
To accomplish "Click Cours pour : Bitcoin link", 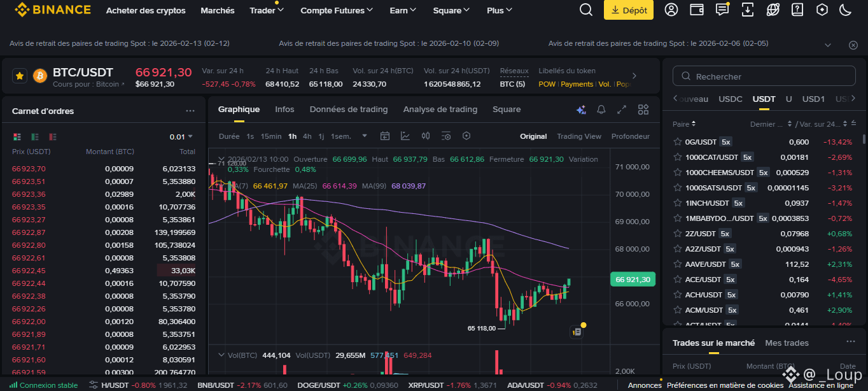I will click(x=88, y=84).
